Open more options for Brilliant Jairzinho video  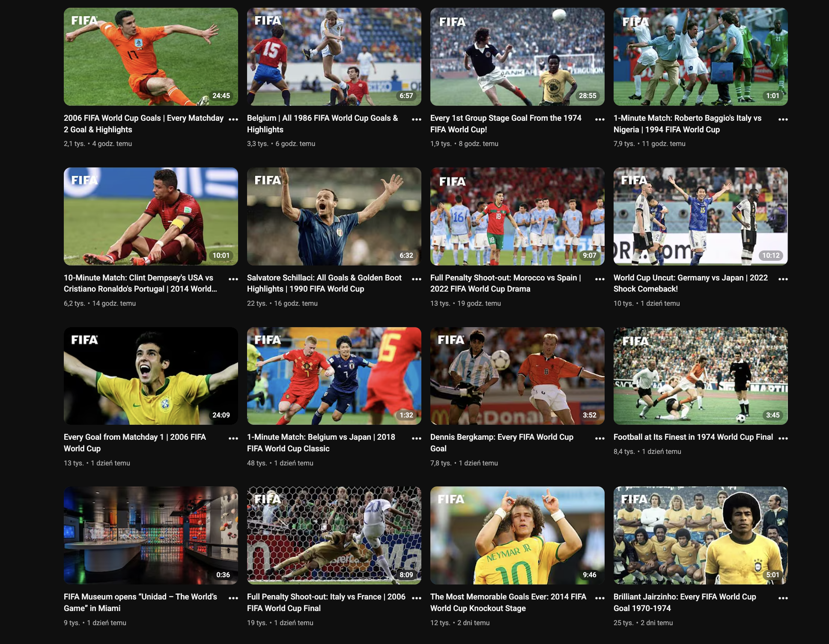783,598
